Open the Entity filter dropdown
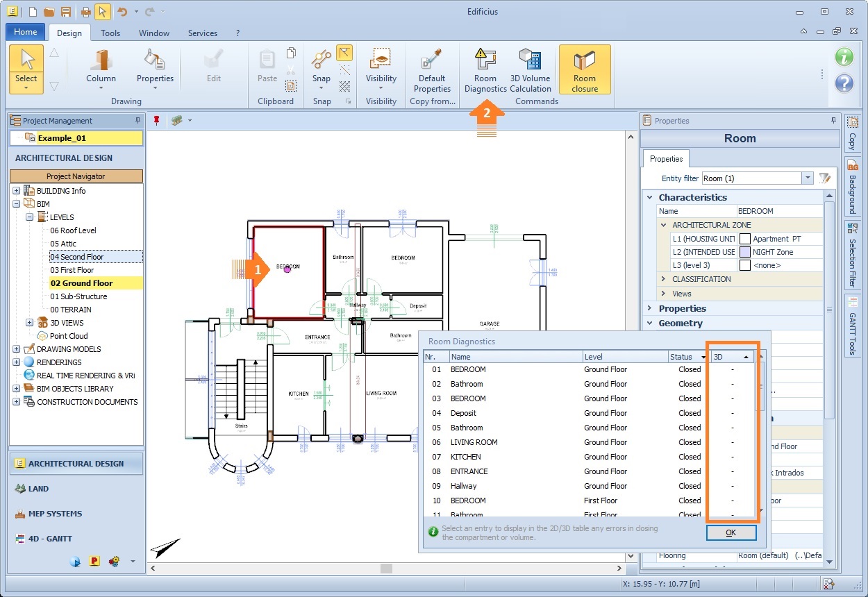This screenshot has width=868, height=597. 808,178
